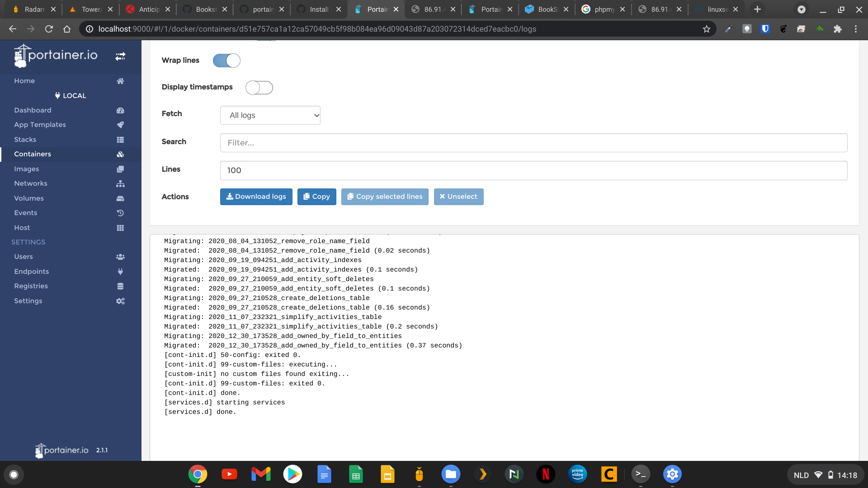Open the browser extensions puzzle icon
868x488 pixels.
838,29
